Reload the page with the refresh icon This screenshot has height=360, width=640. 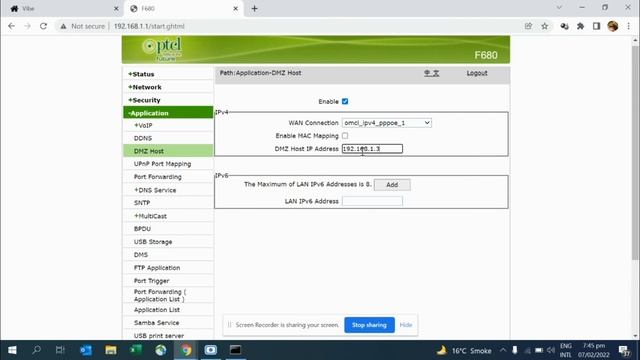click(x=43, y=26)
